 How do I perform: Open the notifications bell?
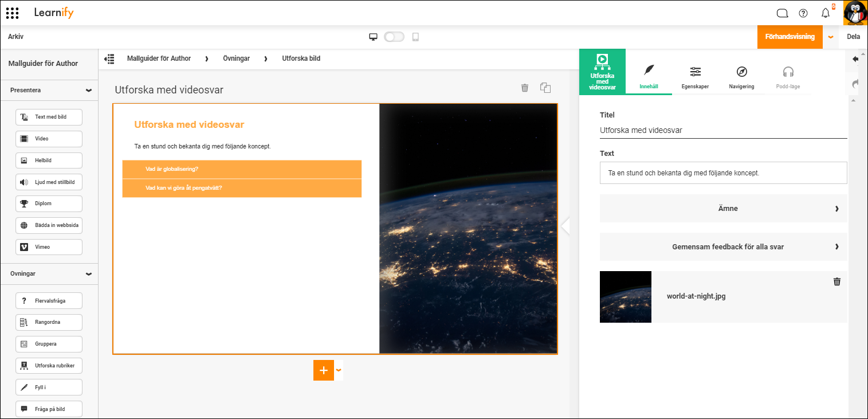click(826, 13)
